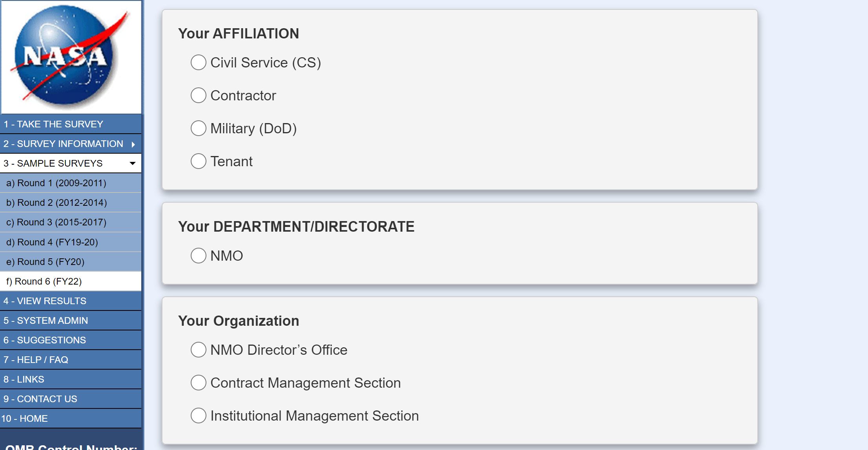The width and height of the screenshot is (868, 450).
Task: Open Round 4 (FY19-20) sample survey
Action: (x=52, y=242)
